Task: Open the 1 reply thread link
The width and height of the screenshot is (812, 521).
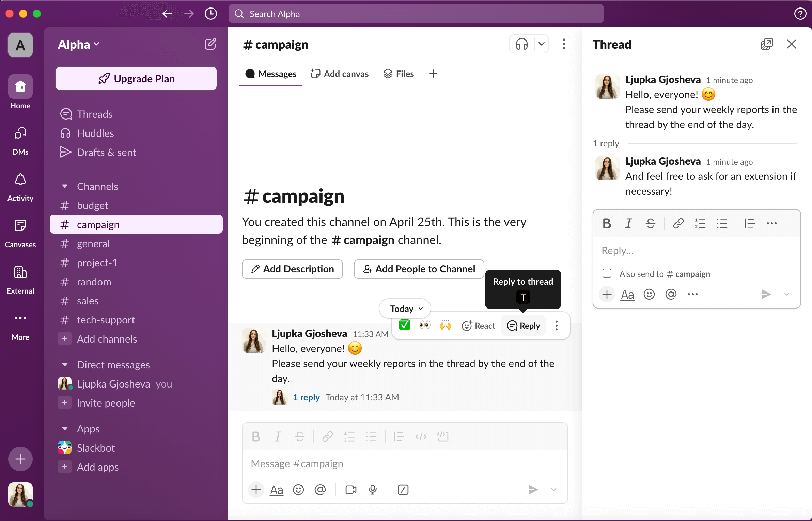Action: [306, 397]
